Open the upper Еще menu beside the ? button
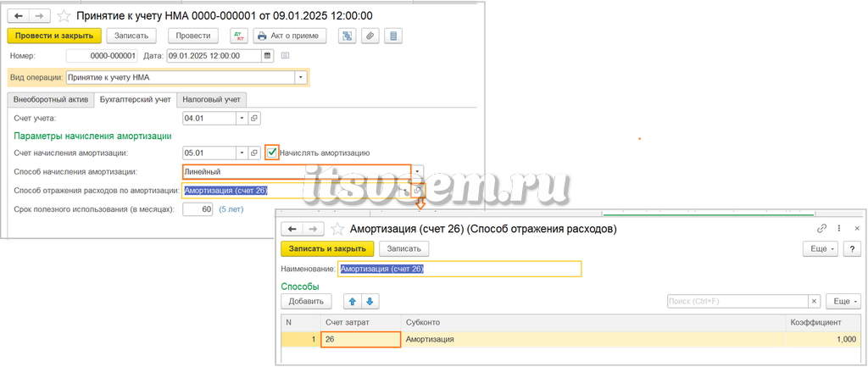The image size is (868, 367). [821, 249]
